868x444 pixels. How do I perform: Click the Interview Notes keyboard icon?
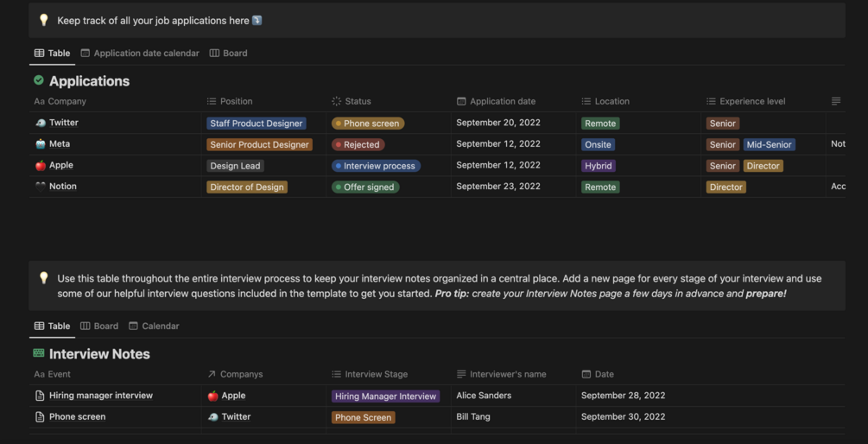pos(39,353)
